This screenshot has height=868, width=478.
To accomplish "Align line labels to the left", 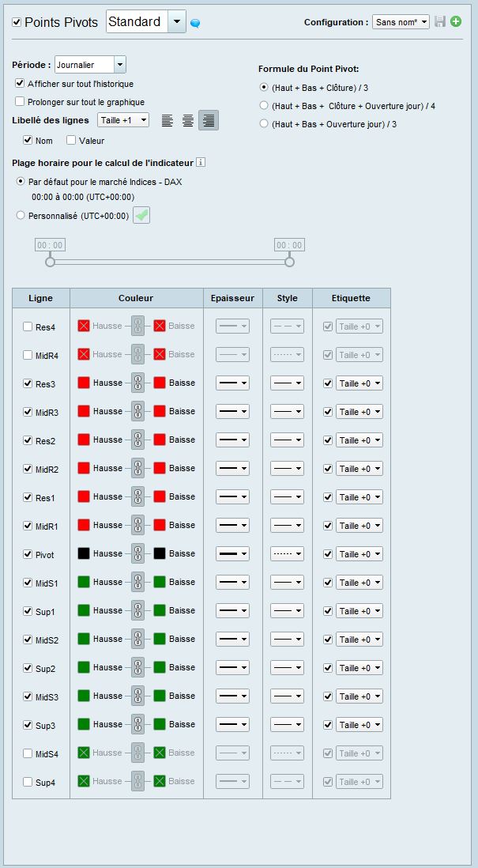I will (167, 120).
